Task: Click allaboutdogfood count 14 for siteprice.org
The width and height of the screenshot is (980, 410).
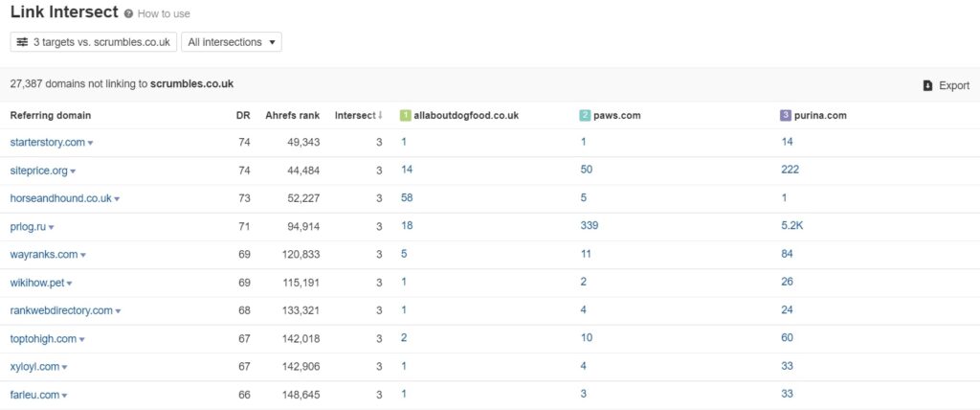Action: click(x=407, y=170)
